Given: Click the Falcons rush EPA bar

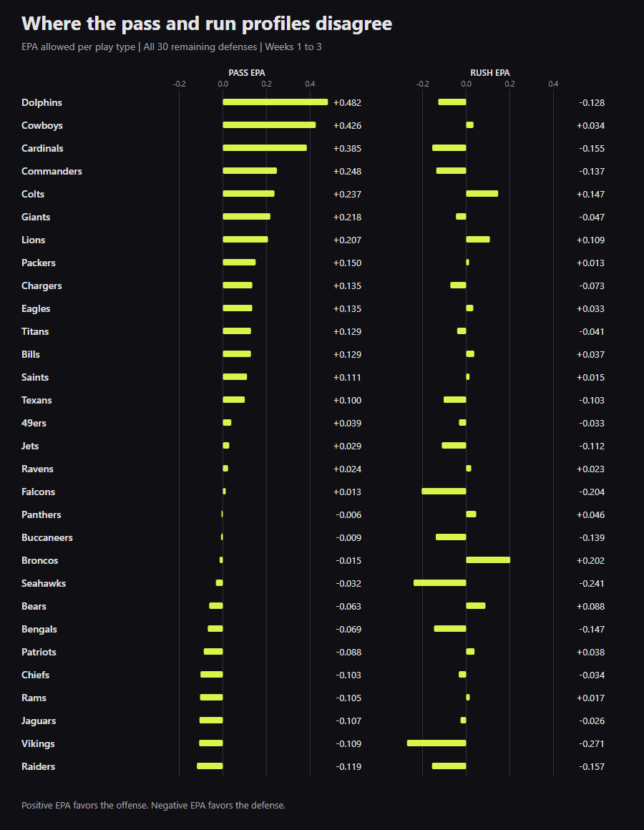Looking at the screenshot, I should (x=444, y=492).
